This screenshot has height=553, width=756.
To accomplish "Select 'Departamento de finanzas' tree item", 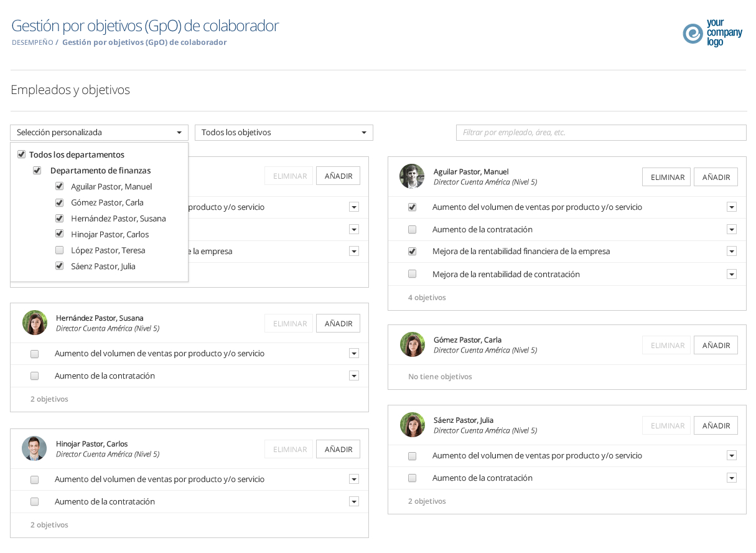I will [100, 171].
